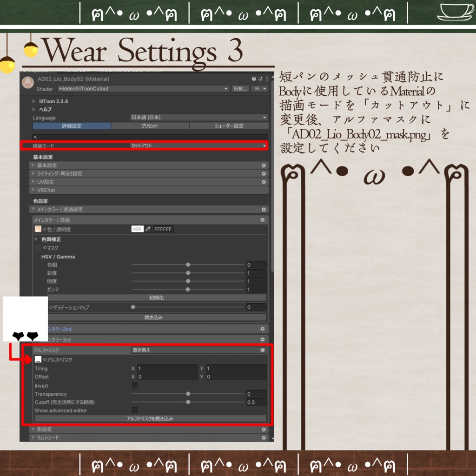Viewport: 476px width, 476px height.
Task: Click the 色相 slider handle
Action: 188,264
